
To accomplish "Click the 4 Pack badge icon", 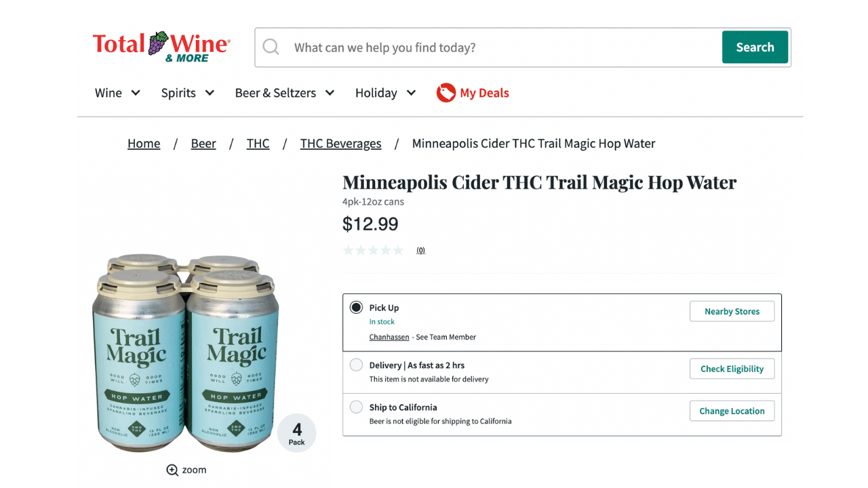I will (x=297, y=433).
